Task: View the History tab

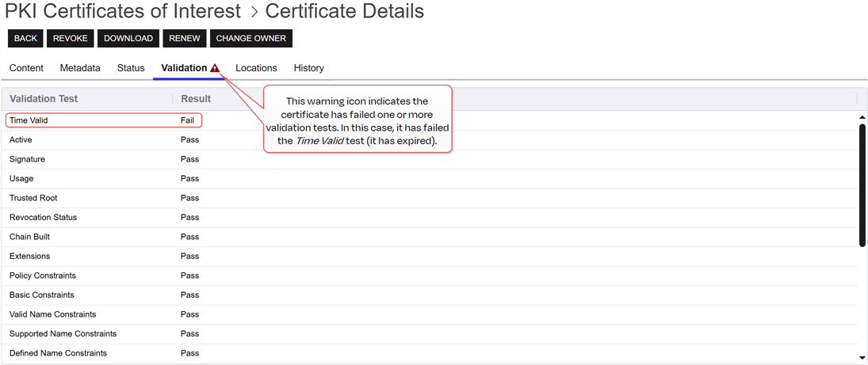Action: tap(308, 68)
